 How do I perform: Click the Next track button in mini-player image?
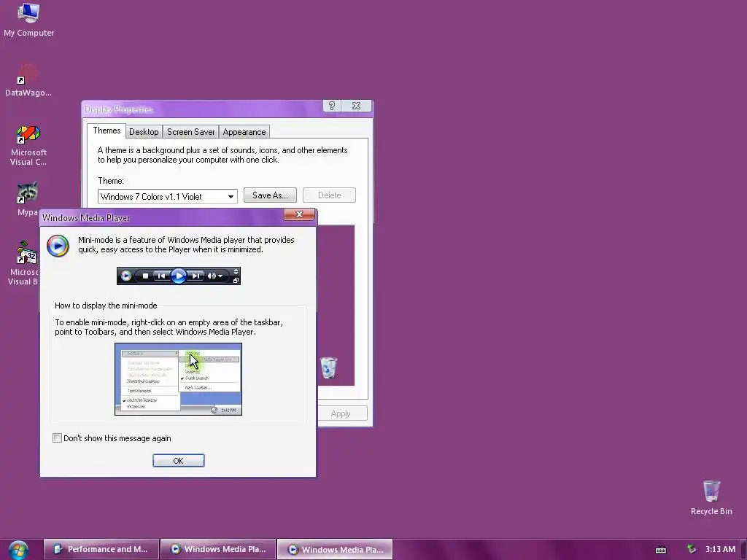(196, 276)
